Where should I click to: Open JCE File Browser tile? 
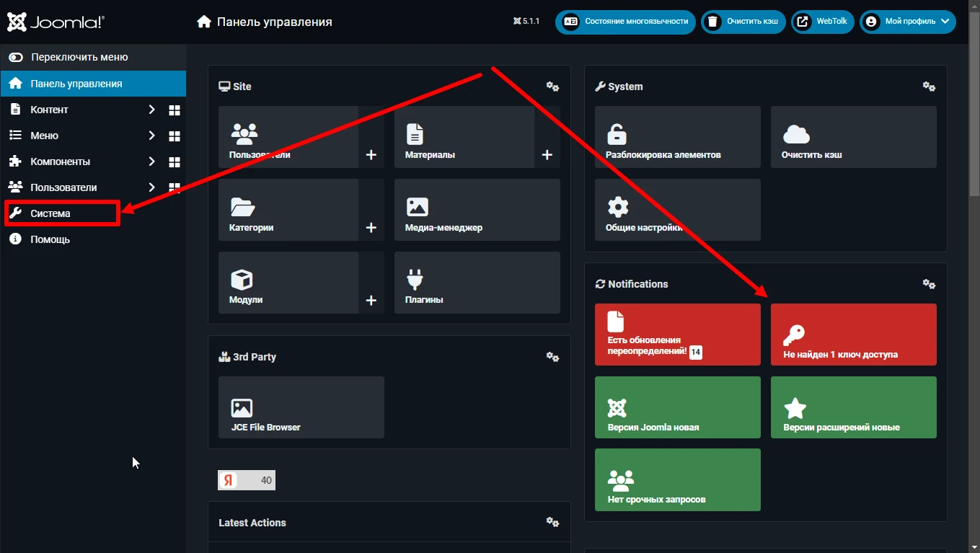[x=301, y=407]
